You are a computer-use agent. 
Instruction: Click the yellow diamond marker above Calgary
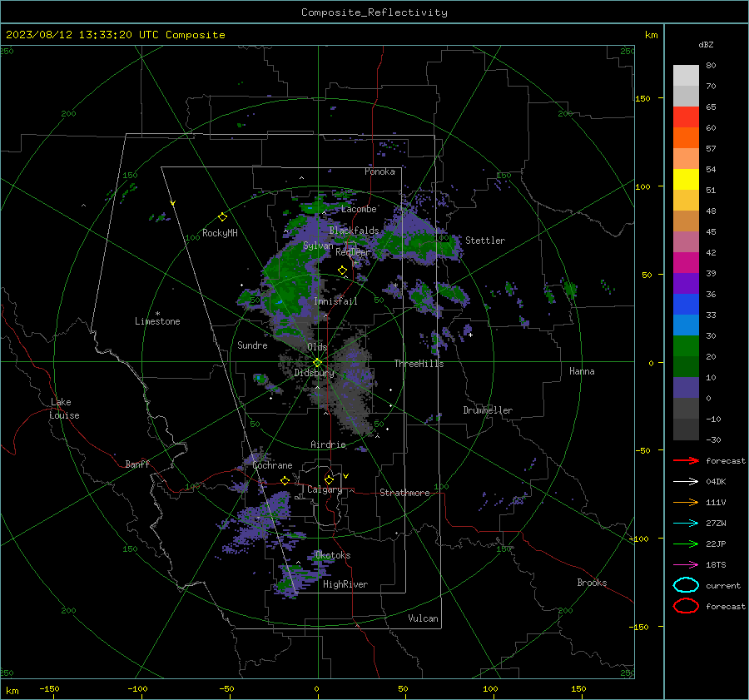pos(329,479)
